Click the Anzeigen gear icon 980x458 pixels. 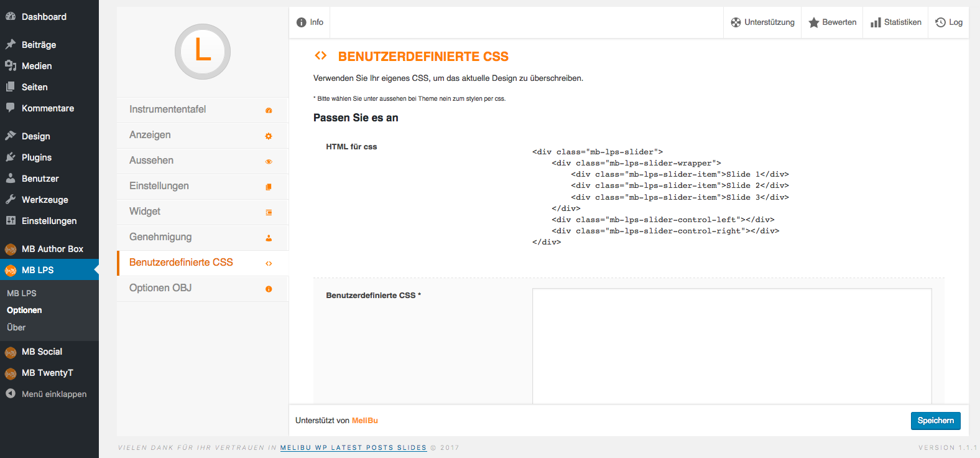tap(269, 136)
